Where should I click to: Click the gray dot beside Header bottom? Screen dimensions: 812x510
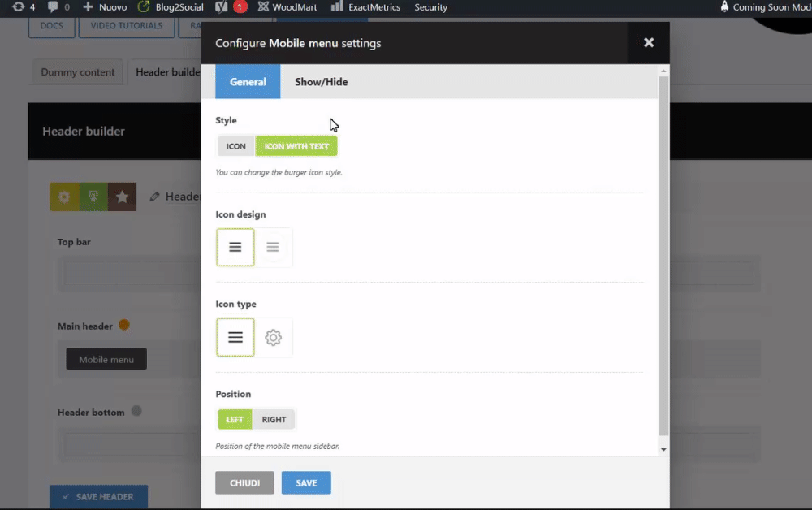(136, 411)
